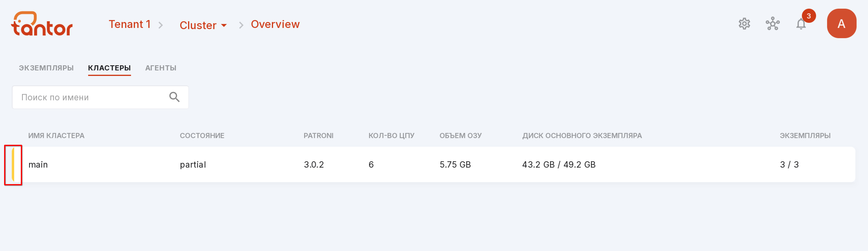
Task: Click the yellow status bar of main cluster
Action: pos(13,164)
